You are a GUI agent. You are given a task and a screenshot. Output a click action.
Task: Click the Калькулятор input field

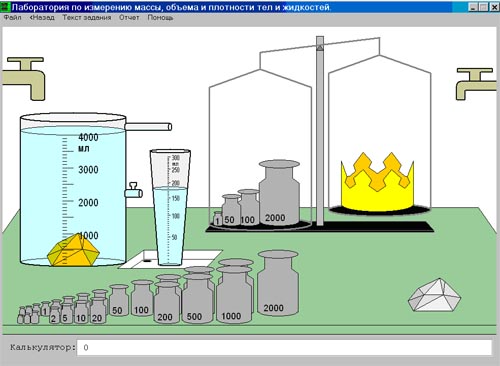tap(284, 348)
